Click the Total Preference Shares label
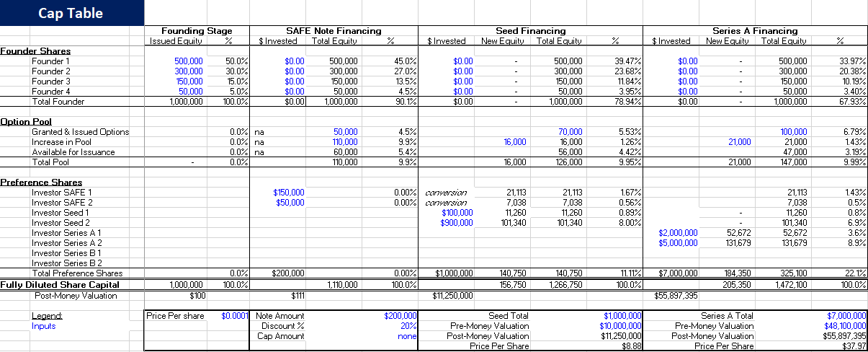This screenshot has width=868, height=352. (x=77, y=273)
